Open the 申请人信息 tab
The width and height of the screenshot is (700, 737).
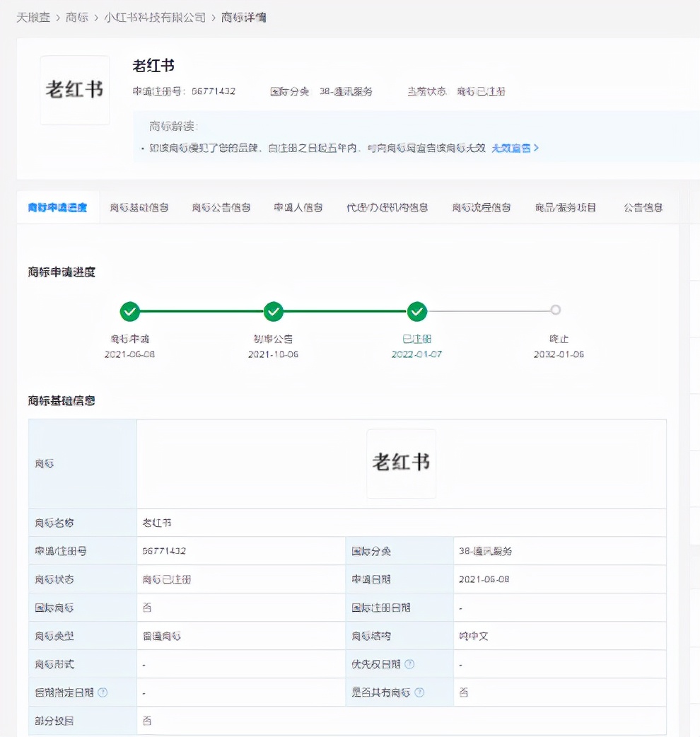tap(298, 207)
